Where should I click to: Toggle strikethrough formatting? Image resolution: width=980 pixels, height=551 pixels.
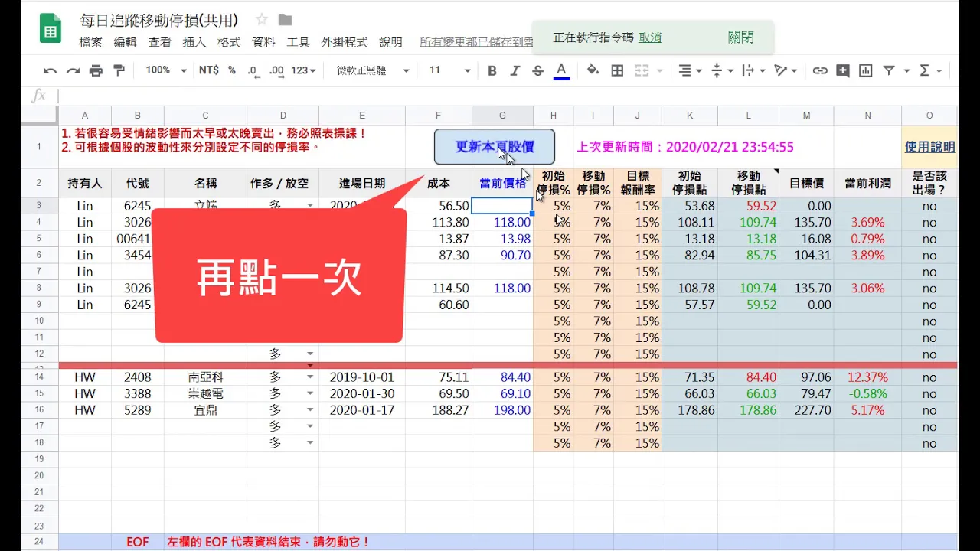[537, 70]
